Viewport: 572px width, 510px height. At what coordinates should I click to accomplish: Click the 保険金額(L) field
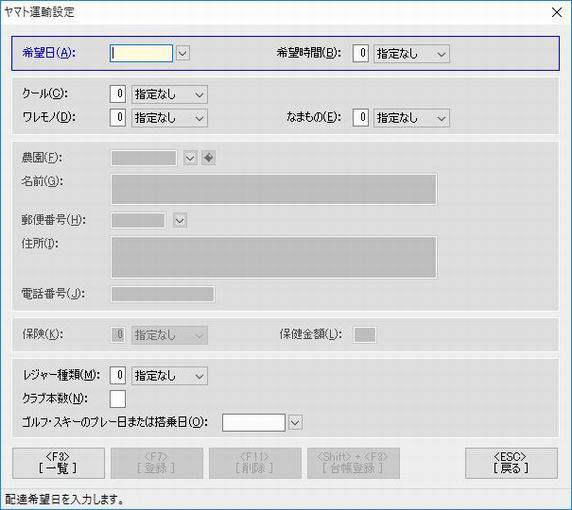pos(364,335)
